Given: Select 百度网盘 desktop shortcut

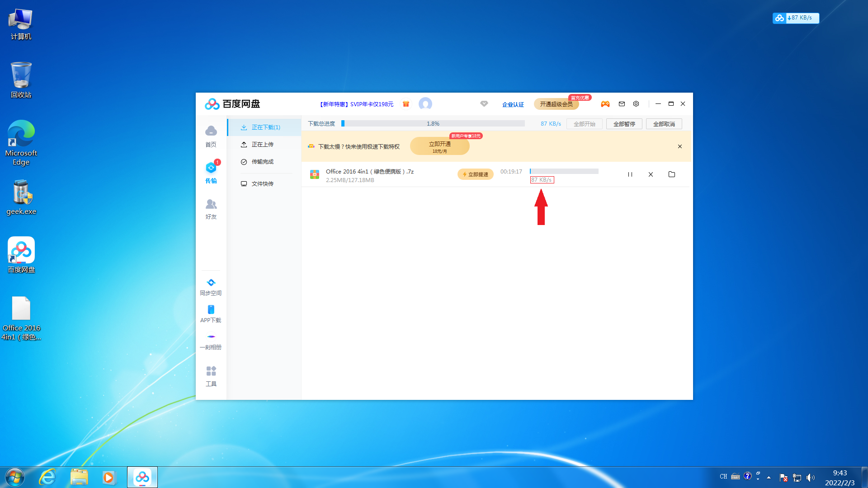Looking at the screenshot, I should tap(21, 255).
